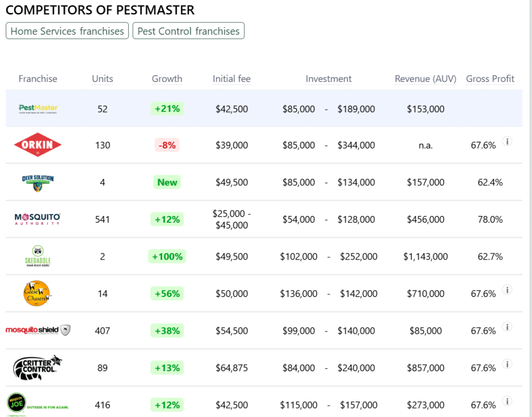Open info icon in Critter Control row
Screen dimensions: 532x417
point(507,364)
